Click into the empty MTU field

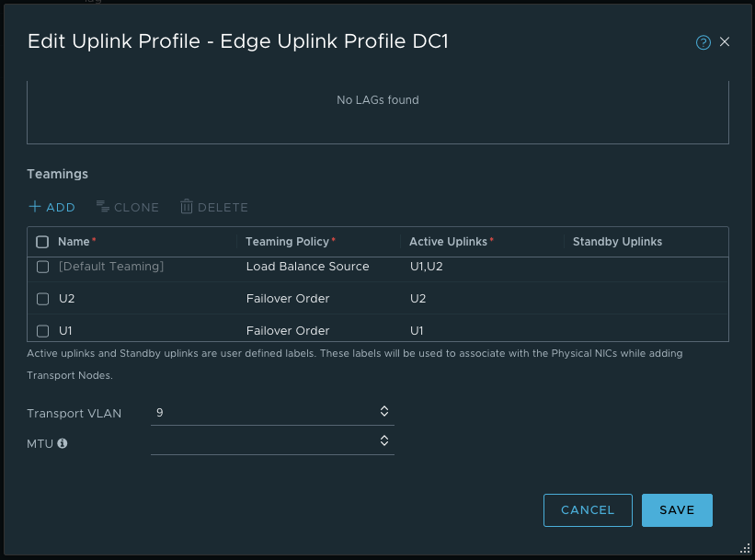coord(262,442)
